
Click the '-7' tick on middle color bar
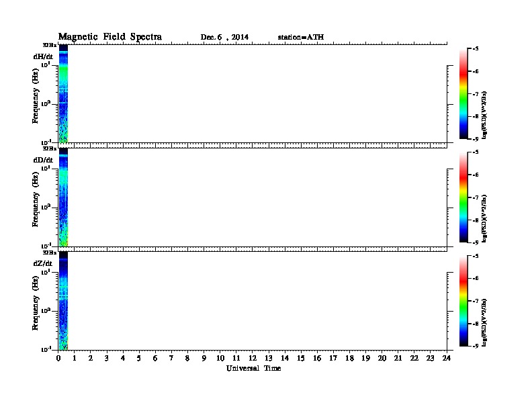(476, 197)
